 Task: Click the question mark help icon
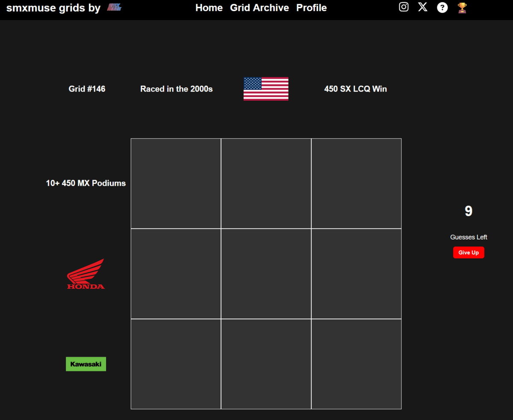(x=442, y=8)
